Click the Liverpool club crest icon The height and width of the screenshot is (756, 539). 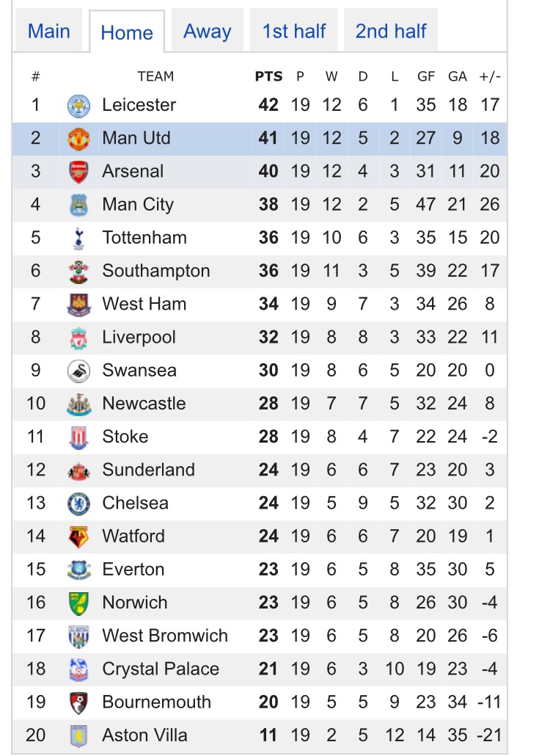(x=78, y=338)
